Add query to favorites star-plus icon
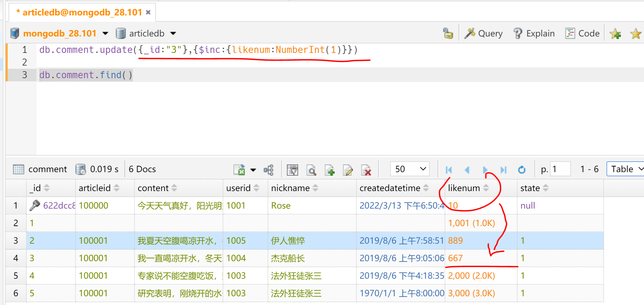644x305 pixels. point(615,34)
